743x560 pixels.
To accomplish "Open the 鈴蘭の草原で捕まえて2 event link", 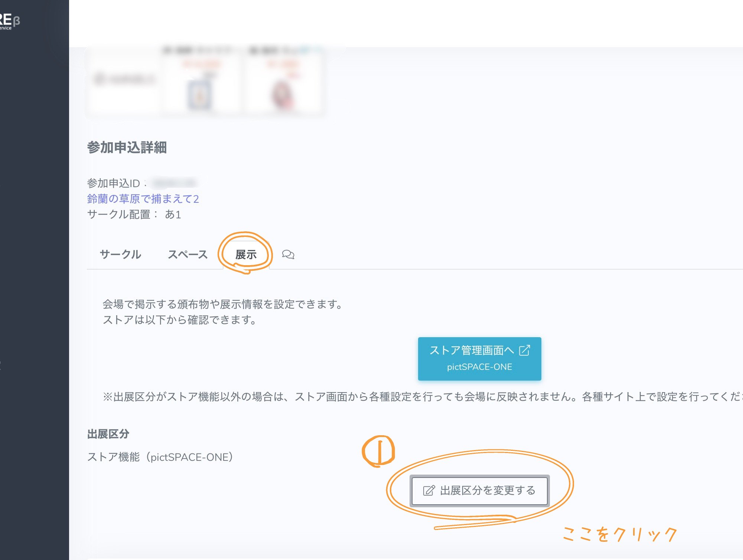I will point(143,199).
